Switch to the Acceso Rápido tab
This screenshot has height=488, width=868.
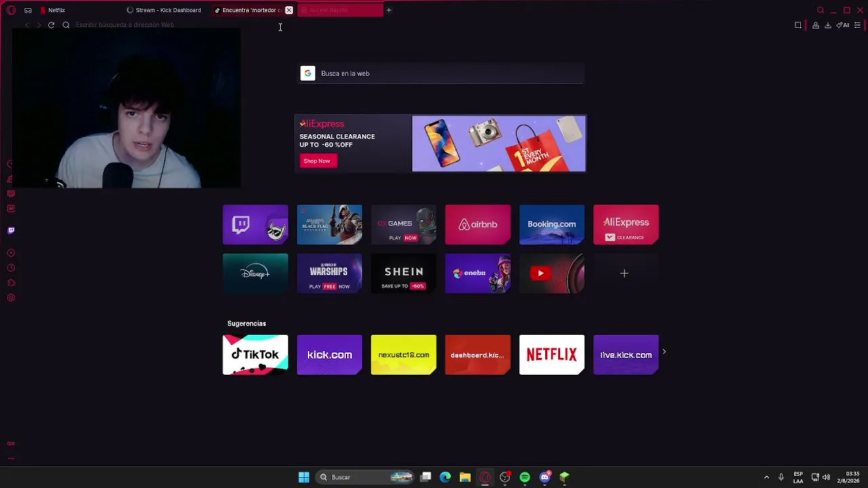(340, 10)
